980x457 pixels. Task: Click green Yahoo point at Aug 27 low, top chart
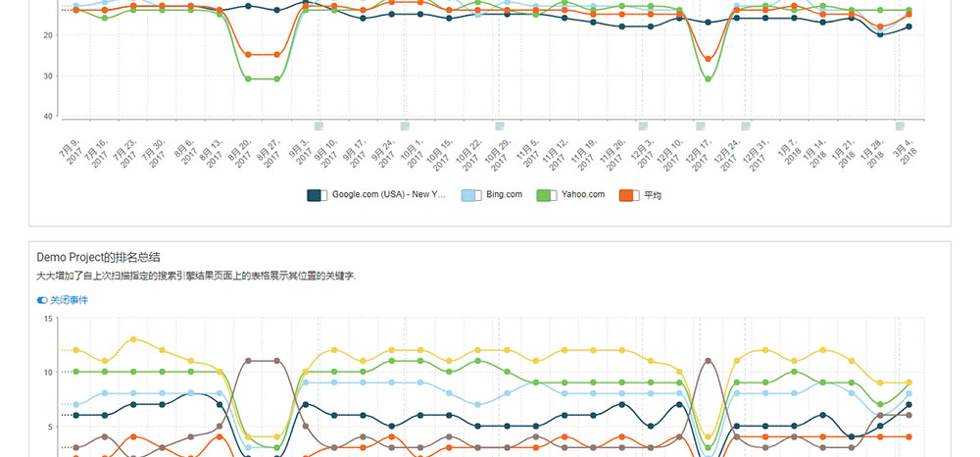(276, 79)
